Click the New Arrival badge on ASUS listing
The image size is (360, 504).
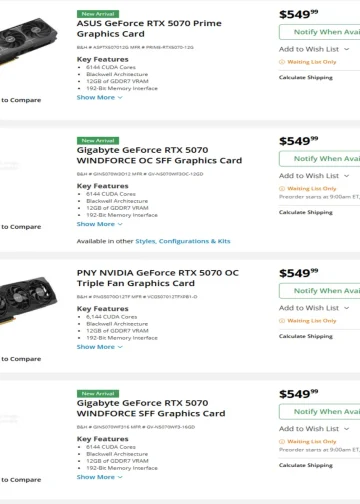coord(98,14)
